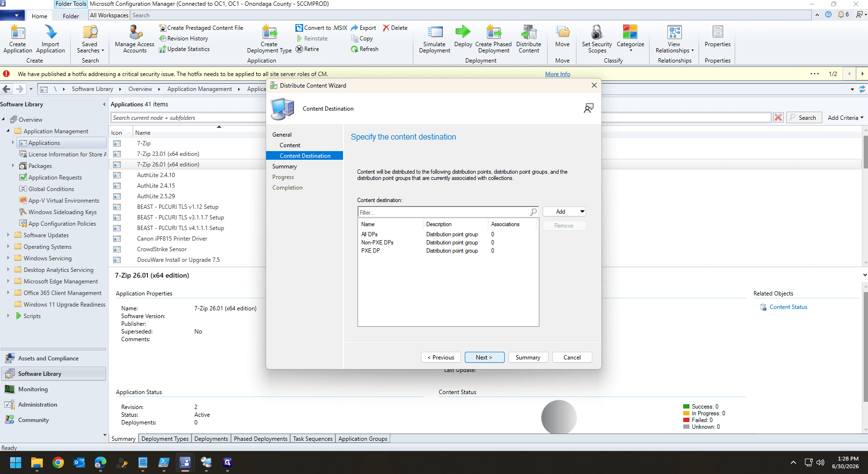The image size is (868, 474).
Task: Open the Deployment Types bottom tab
Action: tap(165, 438)
